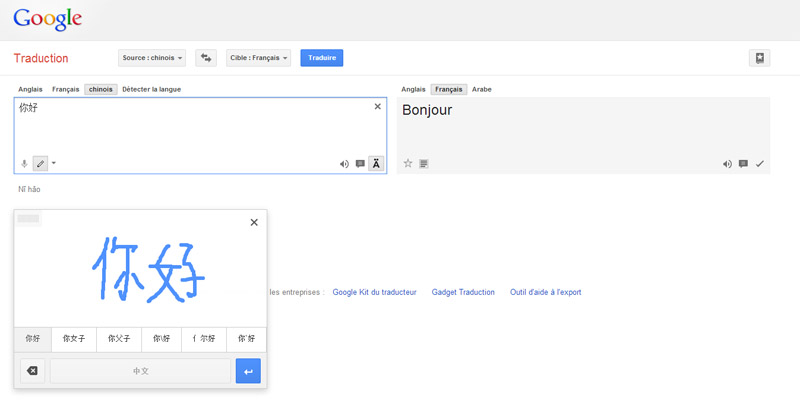
Task: Confirm handwriting with blue enter button
Action: 248,371
